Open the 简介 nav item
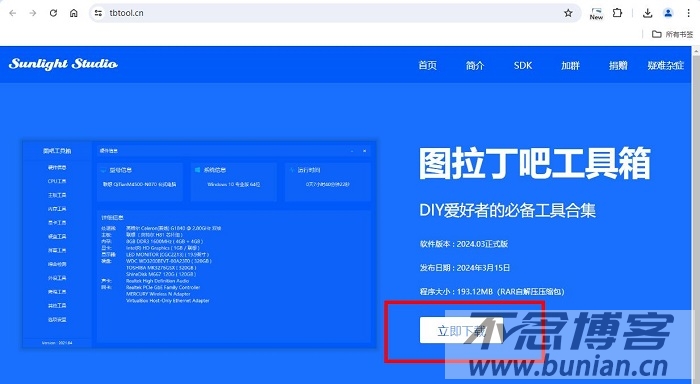 click(x=475, y=66)
